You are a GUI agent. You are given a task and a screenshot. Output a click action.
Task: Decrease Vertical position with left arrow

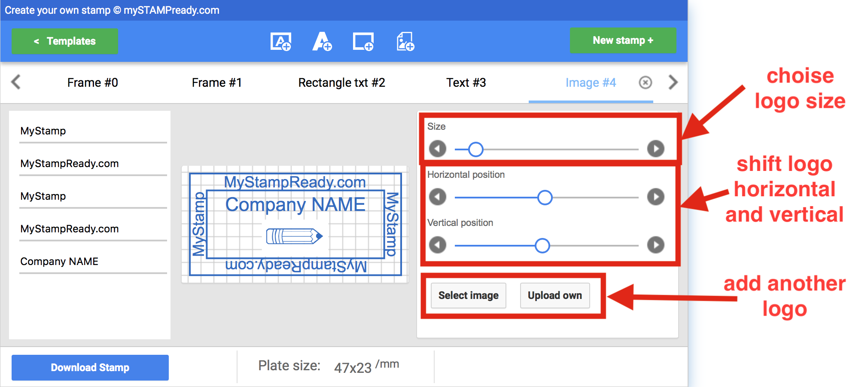438,245
